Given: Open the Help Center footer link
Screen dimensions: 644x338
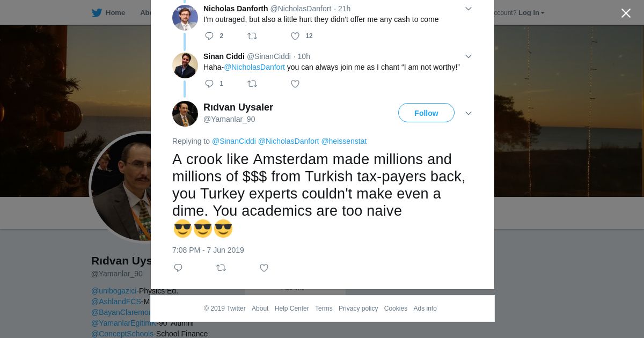Looking at the screenshot, I should pyautogui.click(x=291, y=308).
